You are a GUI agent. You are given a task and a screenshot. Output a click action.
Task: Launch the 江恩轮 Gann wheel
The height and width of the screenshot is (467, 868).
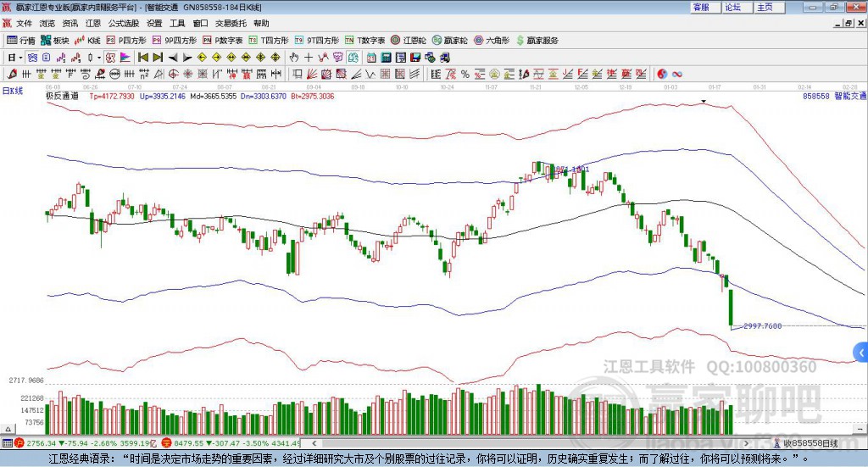pos(409,41)
